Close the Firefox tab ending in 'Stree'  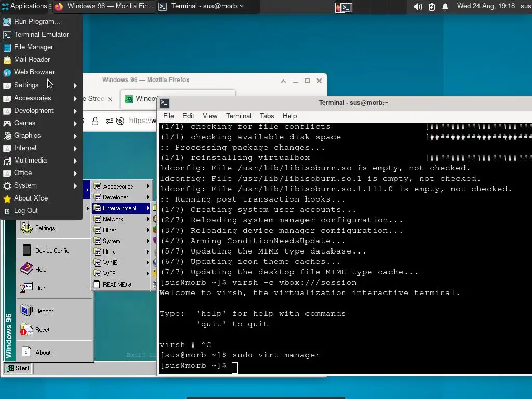click(x=110, y=99)
